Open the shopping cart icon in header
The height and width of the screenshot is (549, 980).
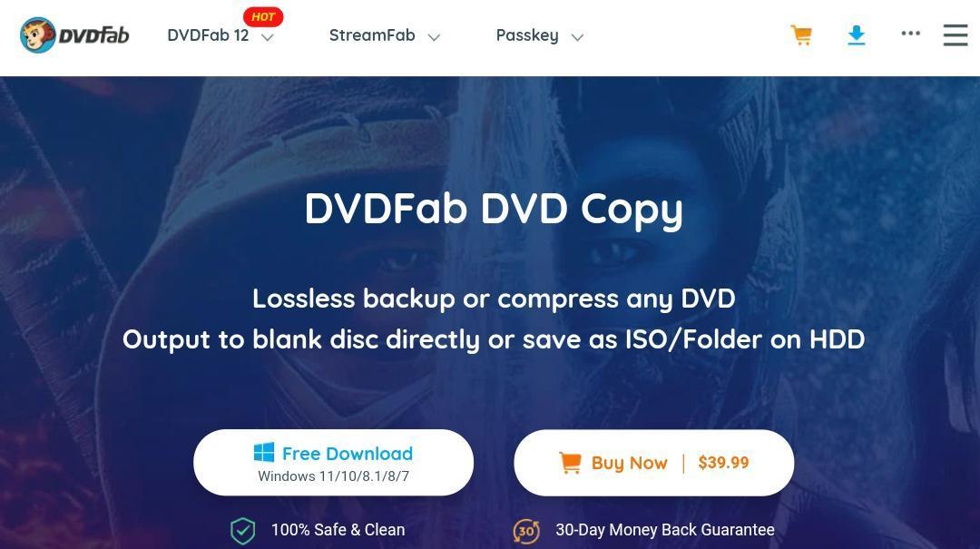tap(801, 35)
